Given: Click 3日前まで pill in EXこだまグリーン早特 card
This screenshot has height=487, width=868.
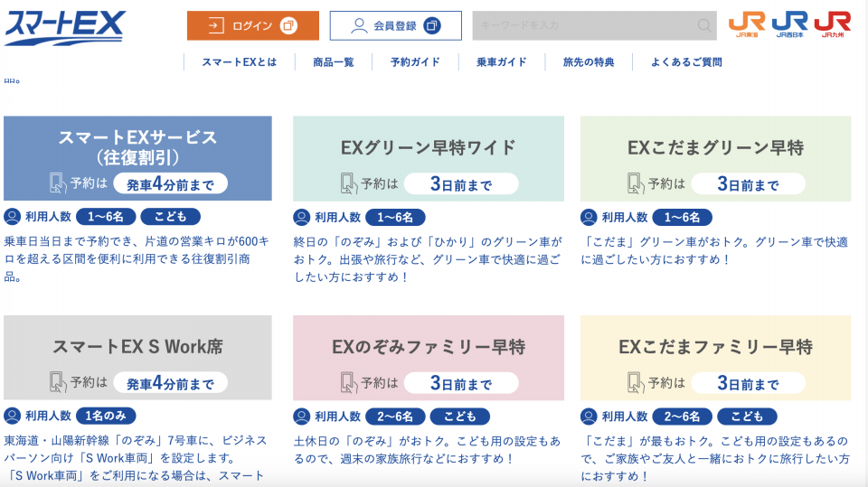Looking at the screenshot, I should coord(749,183).
